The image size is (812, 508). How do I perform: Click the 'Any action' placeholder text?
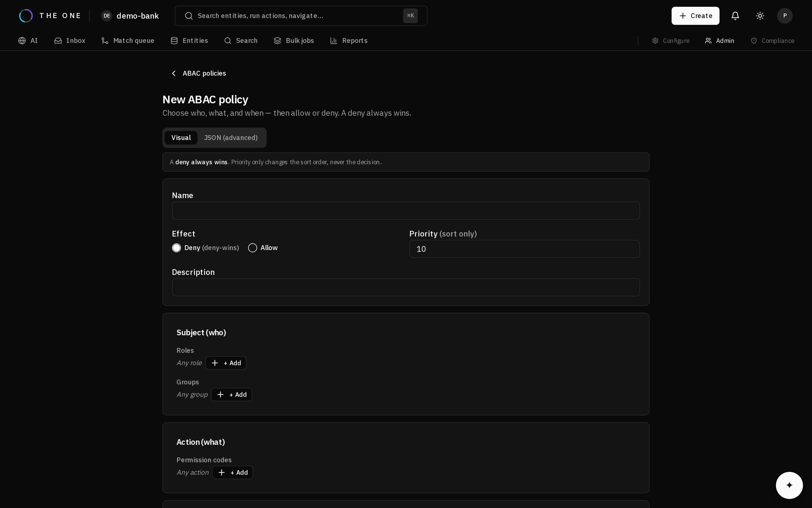(193, 472)
